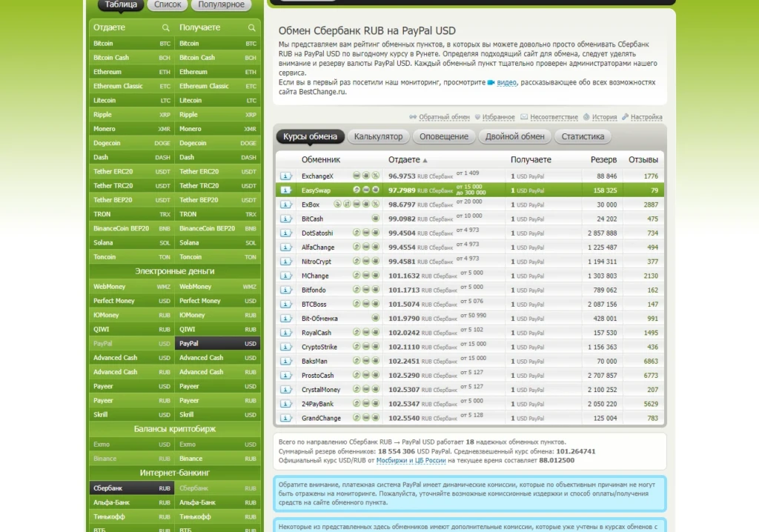Open the Статистика tab
The width and height of the screenshot is (759, 532).
(583, 136)
